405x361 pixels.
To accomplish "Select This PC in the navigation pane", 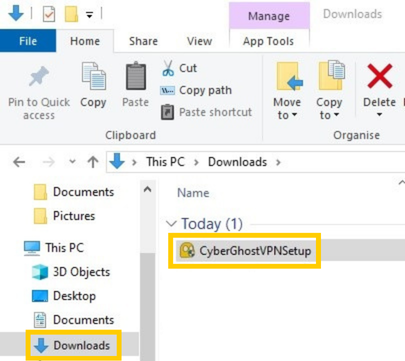I will coord(54,248).
